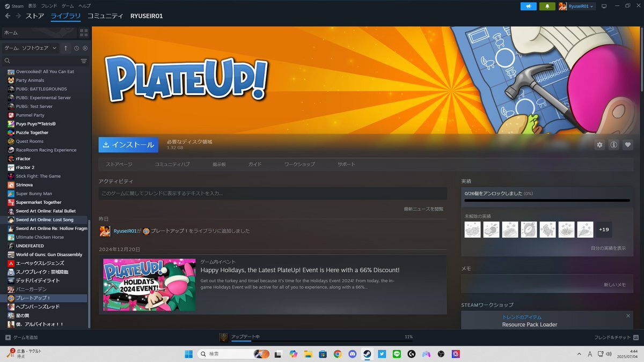The width and height of the screenshot is (644, 362).
Task: Select Overcooked! All You Can Eat in library
Action: pos(45,71)
